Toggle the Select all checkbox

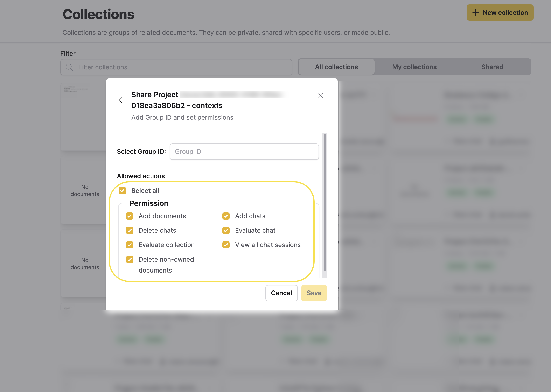click(x=122, y=191)
